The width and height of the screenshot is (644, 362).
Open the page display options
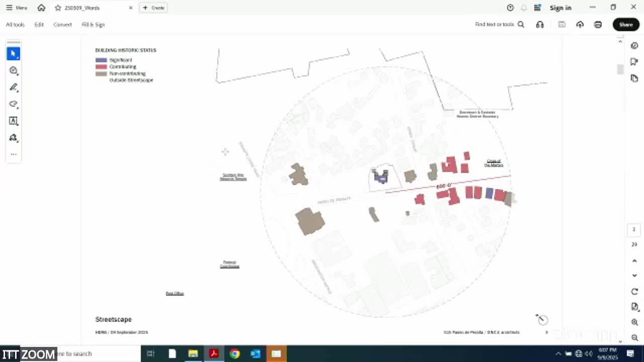tap(634, 307)
